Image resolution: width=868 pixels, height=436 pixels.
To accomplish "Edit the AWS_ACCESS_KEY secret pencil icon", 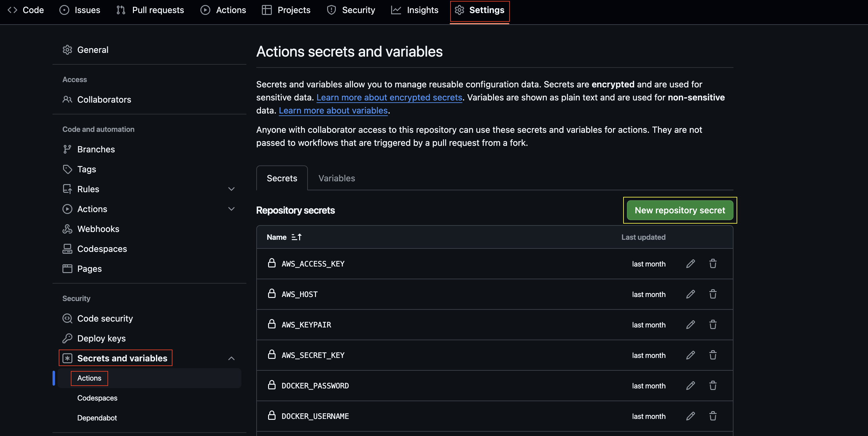I will point(690,264).
